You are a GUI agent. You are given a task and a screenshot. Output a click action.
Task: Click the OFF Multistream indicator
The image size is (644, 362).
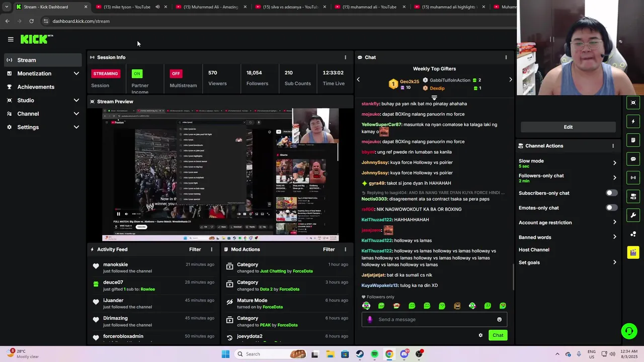click(x=176, y=73)
